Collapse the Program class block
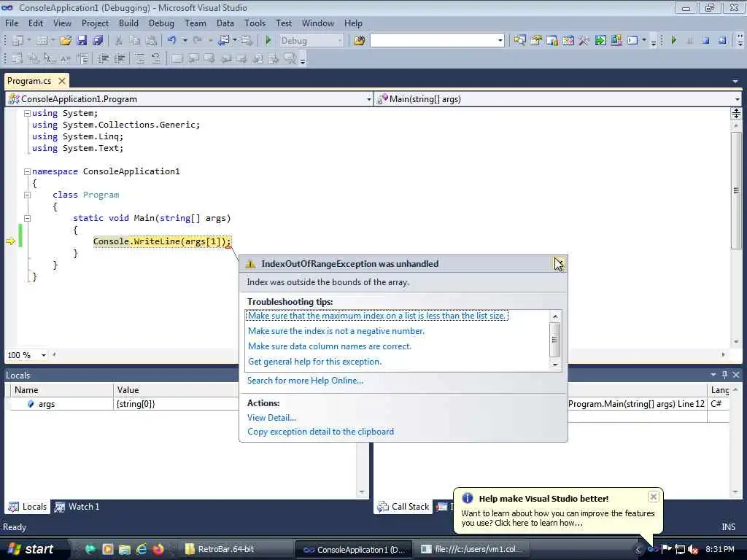747x560 pixels. [x=27, y=195]
